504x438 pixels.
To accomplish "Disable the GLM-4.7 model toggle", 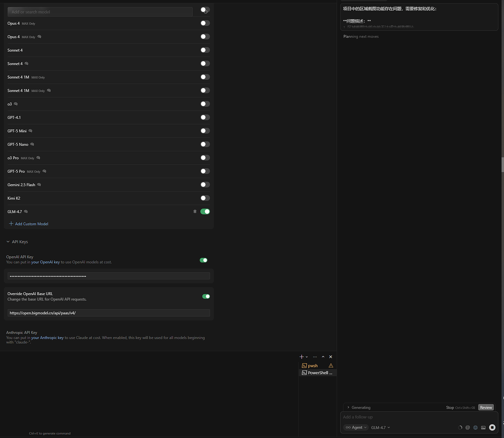I will pyautogui.click(x=205, y=212).
